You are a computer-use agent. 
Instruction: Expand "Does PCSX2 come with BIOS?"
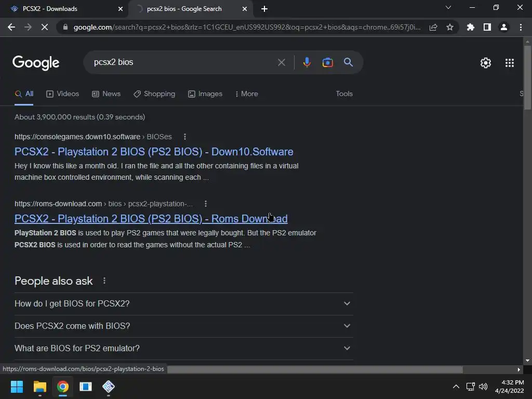(183, 326)
